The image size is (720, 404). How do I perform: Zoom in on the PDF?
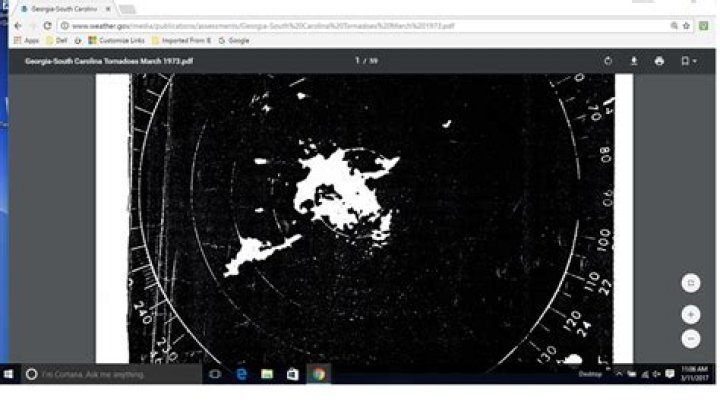click(x=691, y=314)
